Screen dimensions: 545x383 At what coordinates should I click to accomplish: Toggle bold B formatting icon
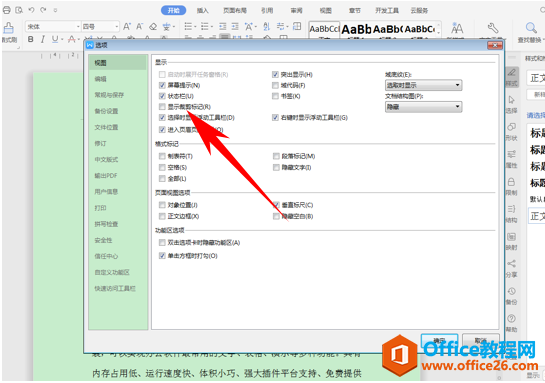click(31, 39)
